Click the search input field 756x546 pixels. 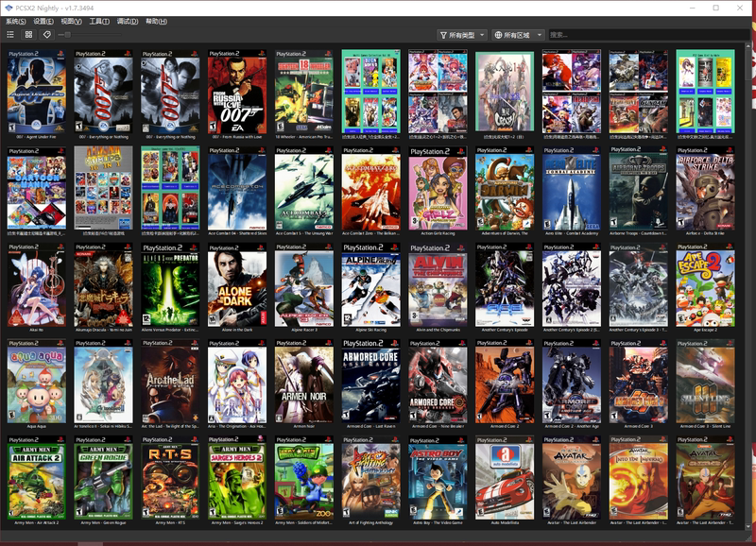(x=648, y=35)
